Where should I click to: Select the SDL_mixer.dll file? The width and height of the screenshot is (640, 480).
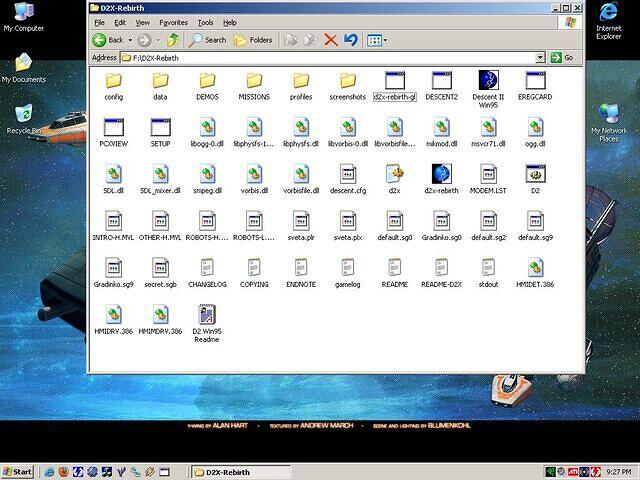pos(160,174)
